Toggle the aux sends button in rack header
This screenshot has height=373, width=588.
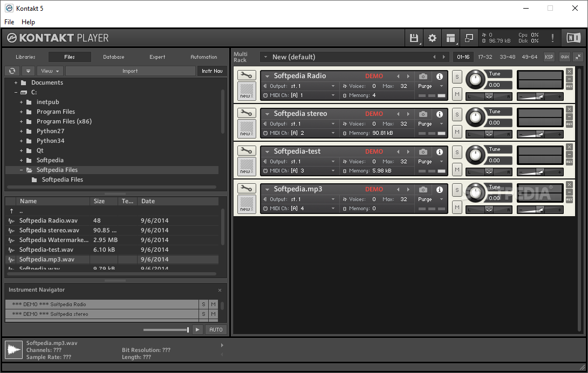point(565,57)
